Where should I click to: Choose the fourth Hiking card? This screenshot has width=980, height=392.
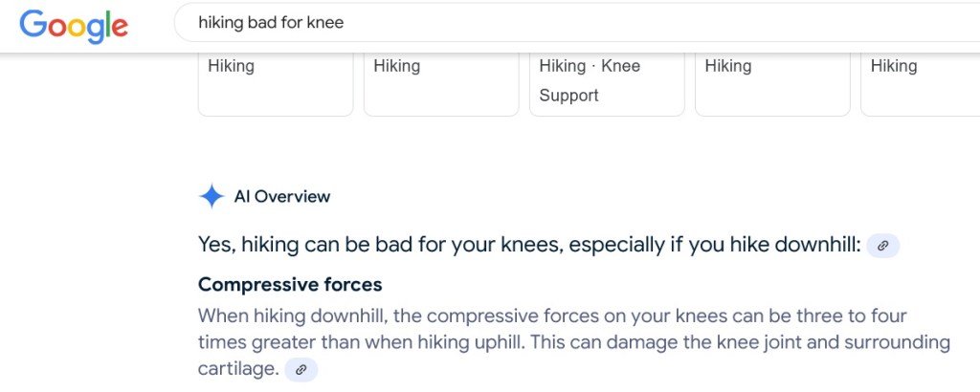pyautogui.click(x=772, y=83)
